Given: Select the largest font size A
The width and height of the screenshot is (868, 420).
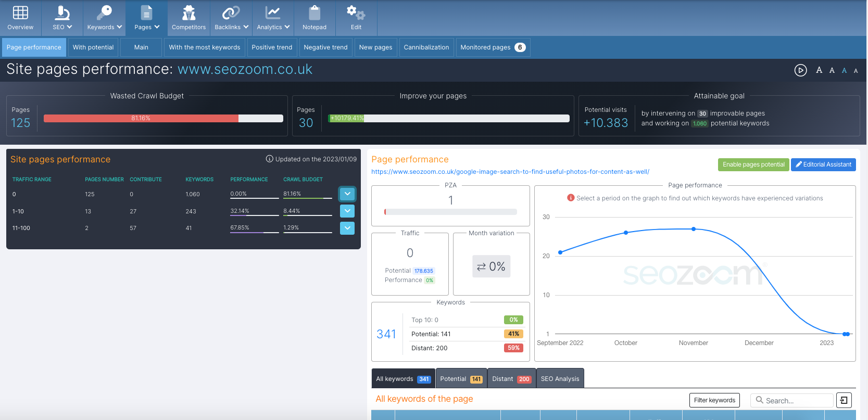Looking at the screenshot, I should (819, 70).
